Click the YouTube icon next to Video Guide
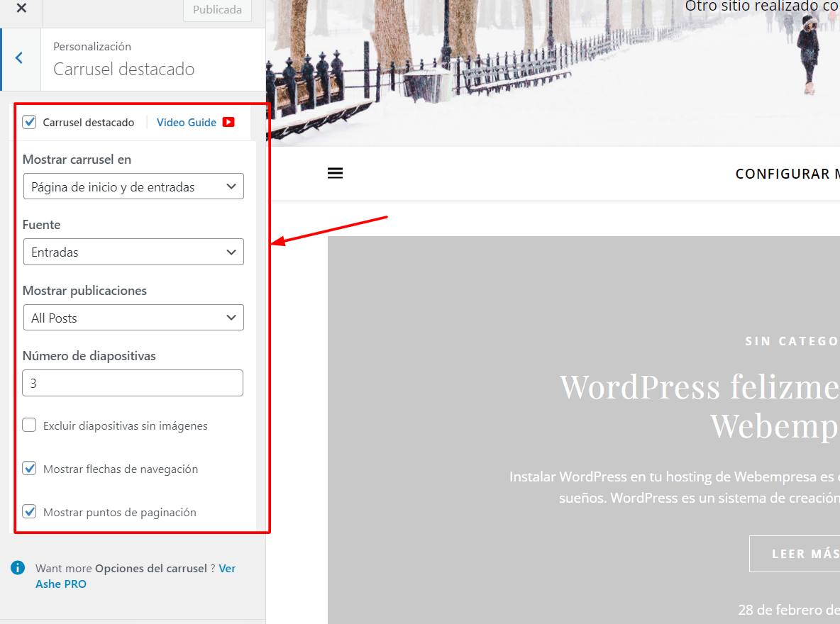Screen dimensions: 840x624 point(228,122)
